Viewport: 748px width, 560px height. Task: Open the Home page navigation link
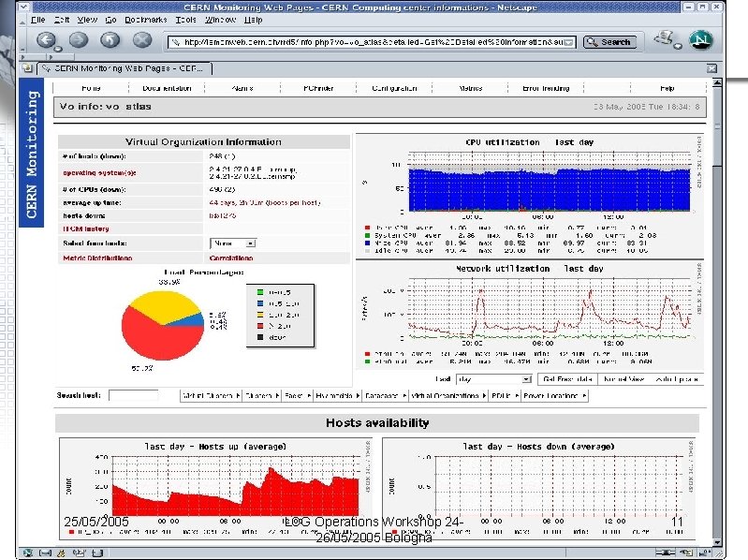point(91,88)
